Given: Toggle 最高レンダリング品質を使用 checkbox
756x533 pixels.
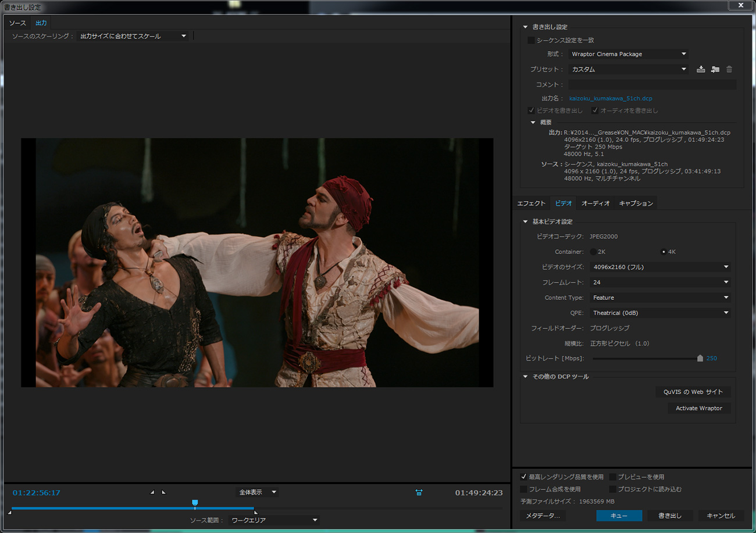Looking at the screenshot, I should (x=524, y=477).
